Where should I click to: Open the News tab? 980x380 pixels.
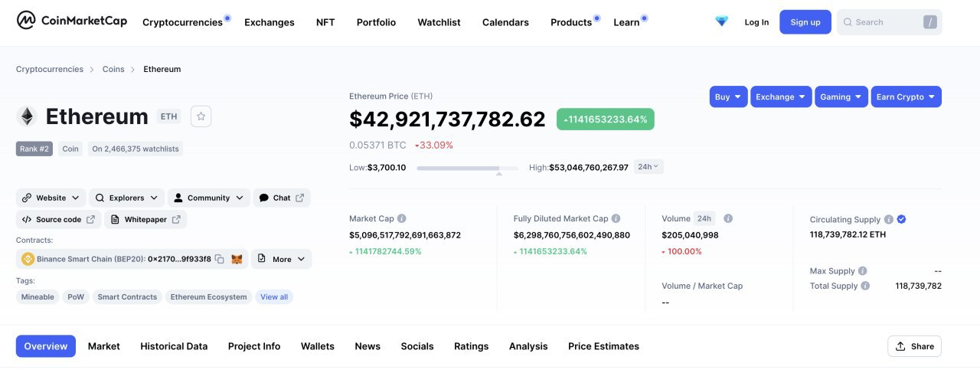(x=367, y=346)
